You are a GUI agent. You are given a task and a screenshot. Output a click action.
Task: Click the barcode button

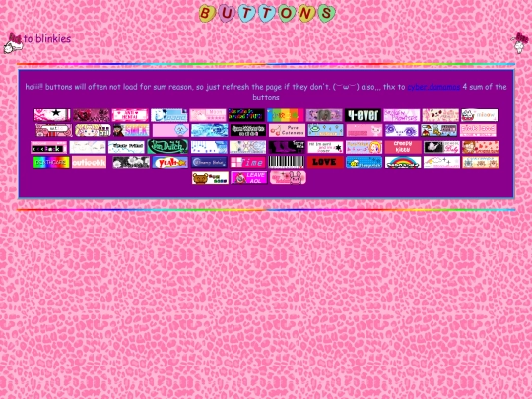point(287,163)
